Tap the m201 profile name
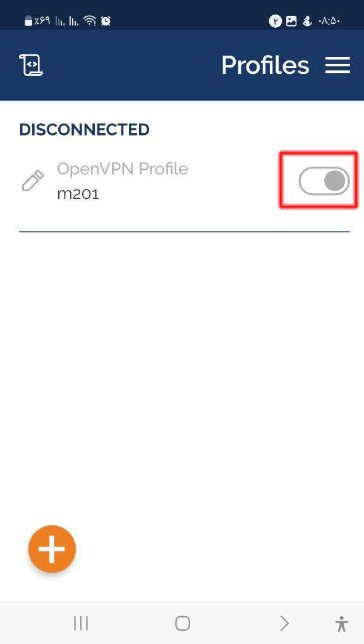 [78, 193]
